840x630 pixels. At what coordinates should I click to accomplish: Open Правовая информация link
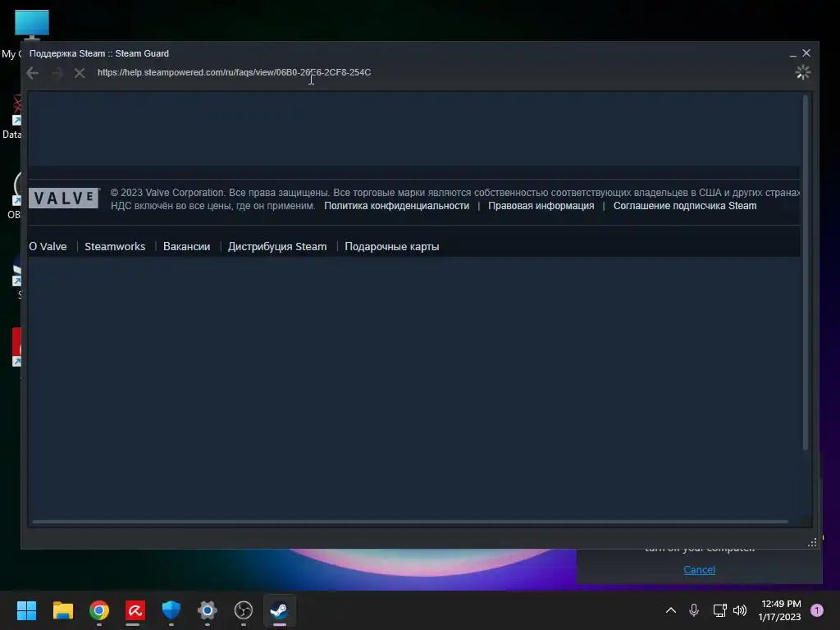pyautogui.click(x=541, y=206)
